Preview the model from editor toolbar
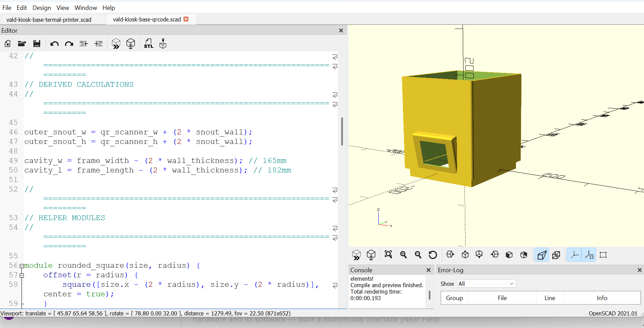The width and height of the screenshot is (644, 328). point(116,44)
